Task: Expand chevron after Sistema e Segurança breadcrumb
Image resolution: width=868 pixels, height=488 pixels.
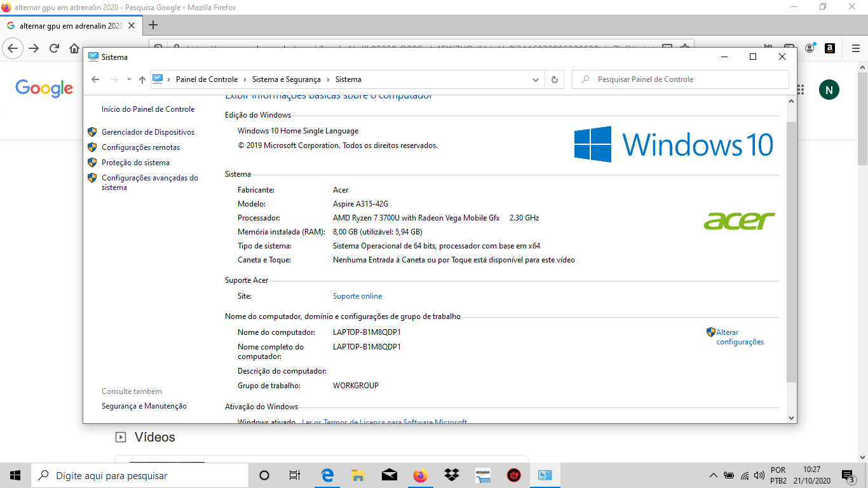Action: pyautogui.click(x=328, y=79)
